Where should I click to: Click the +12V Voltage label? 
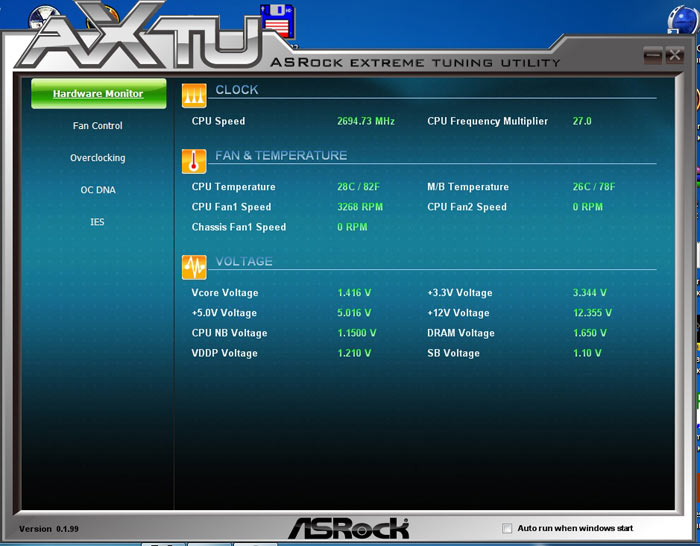tap(458, 313)
